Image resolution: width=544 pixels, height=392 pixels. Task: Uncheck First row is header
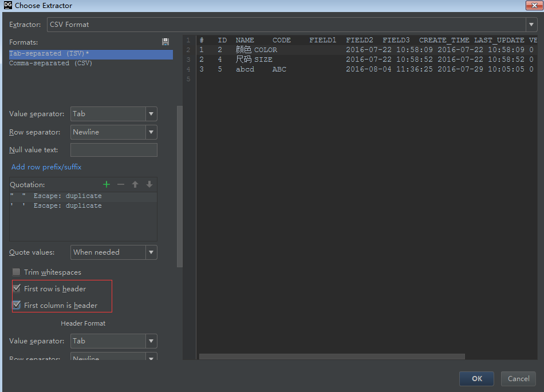point(17,288)
